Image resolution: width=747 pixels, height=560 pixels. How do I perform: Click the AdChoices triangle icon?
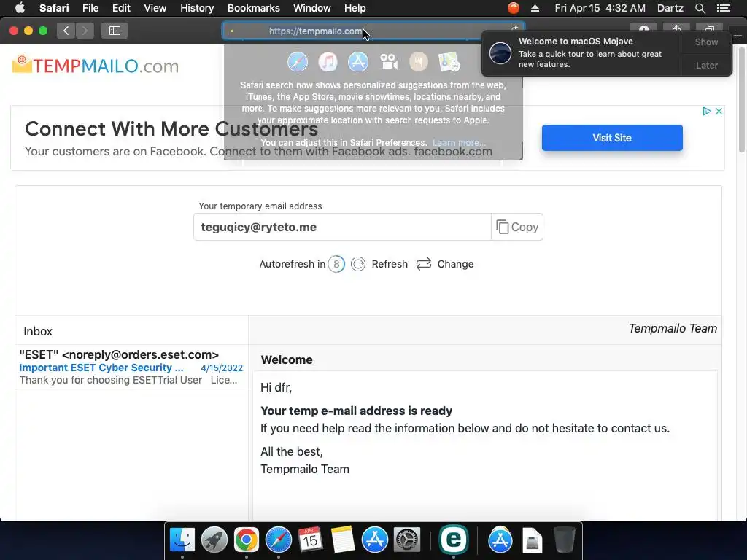click(707, 111)
